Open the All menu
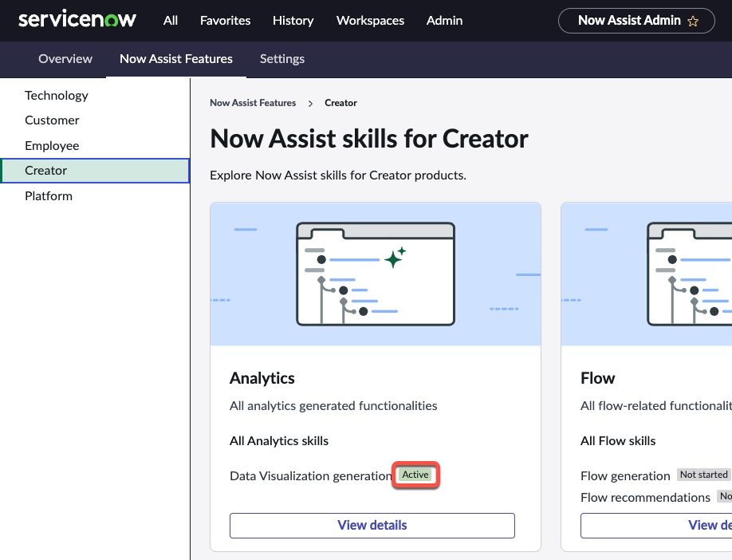732x560 pixels. (x=171, y=21)
